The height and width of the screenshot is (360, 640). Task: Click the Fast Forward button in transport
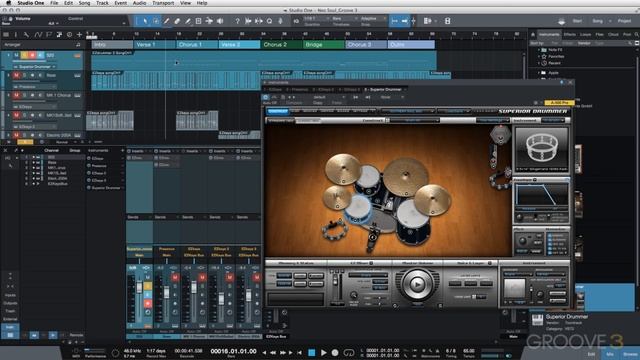(282, 352)
